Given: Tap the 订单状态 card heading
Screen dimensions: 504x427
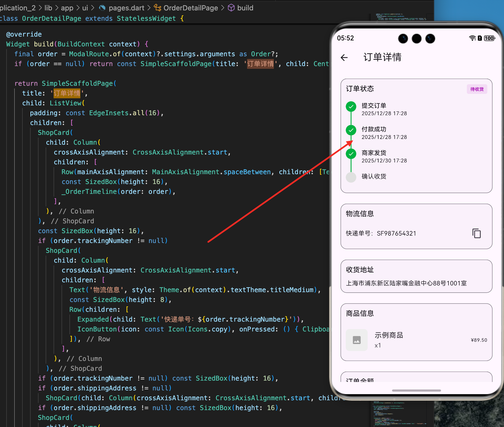Looking at the screenshot, I should coord(360,89).
